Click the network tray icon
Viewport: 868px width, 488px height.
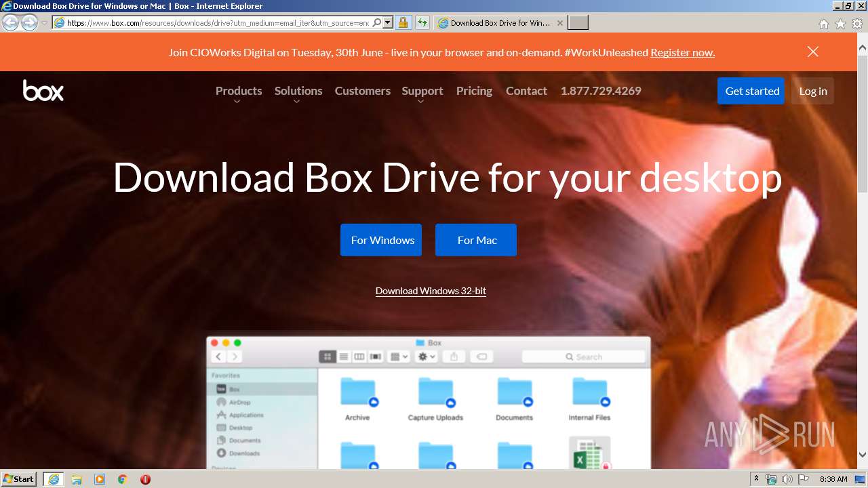[771, 479]
